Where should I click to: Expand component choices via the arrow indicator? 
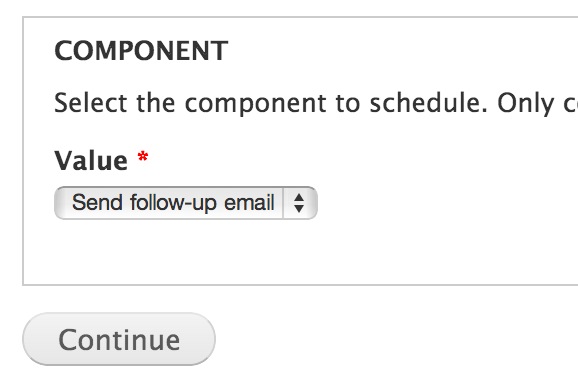(299, 203)
